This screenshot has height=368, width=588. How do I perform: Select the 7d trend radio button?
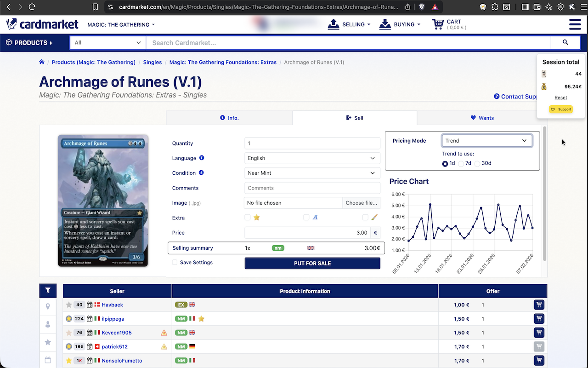tap(461, 163)
